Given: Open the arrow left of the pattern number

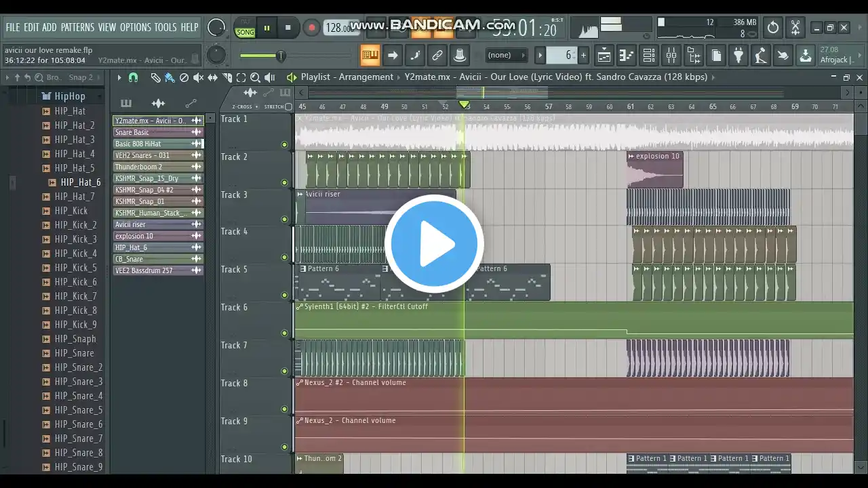Looking at the screenshot, I should [540, 56].
